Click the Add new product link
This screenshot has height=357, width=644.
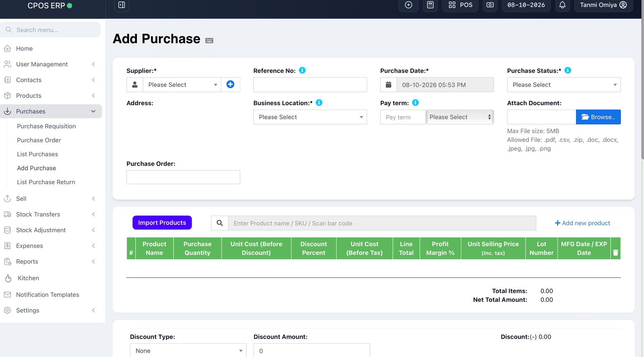pos(582,223)
